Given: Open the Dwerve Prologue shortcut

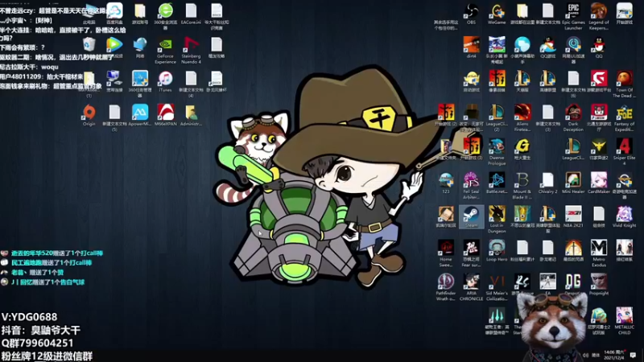Looking at the screenshot, I should [x=497, y=151].
